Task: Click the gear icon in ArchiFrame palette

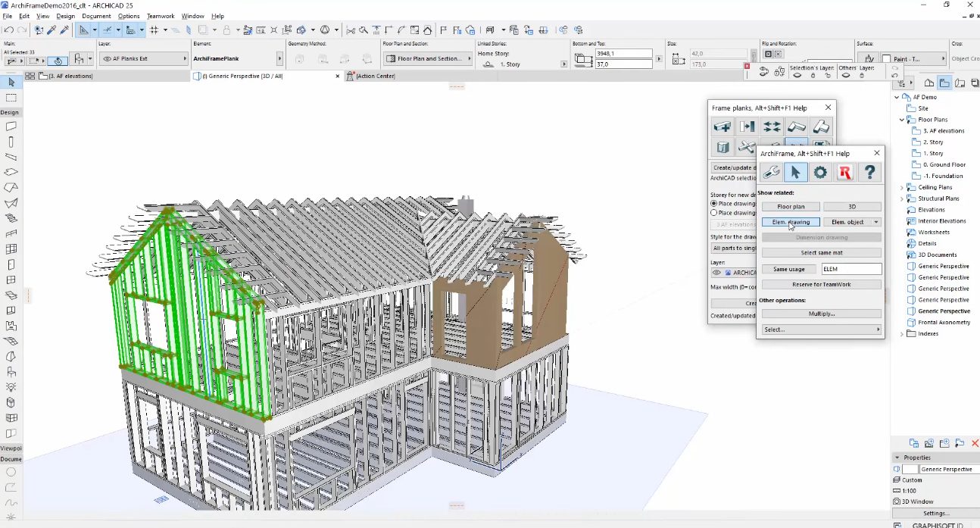Action: (820, 173)
